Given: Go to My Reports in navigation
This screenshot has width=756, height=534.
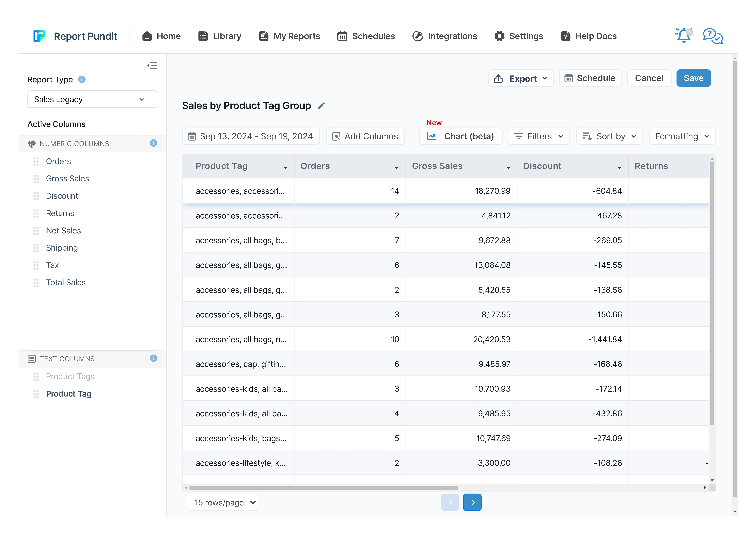Looking at the screenshot, I should click(x=289, y=36).
